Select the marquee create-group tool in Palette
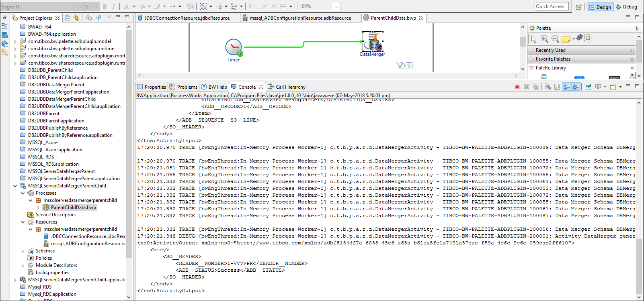The image size is (644, 301). point(589,39)
